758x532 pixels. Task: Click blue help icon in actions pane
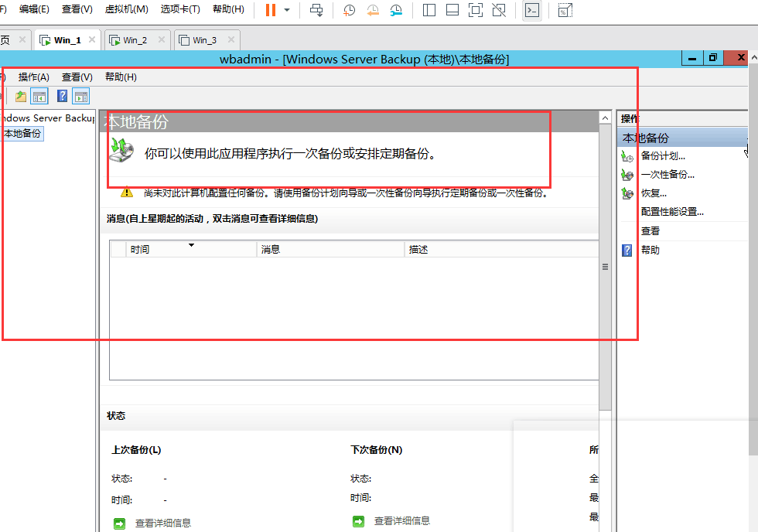click(x=627, y=251)
